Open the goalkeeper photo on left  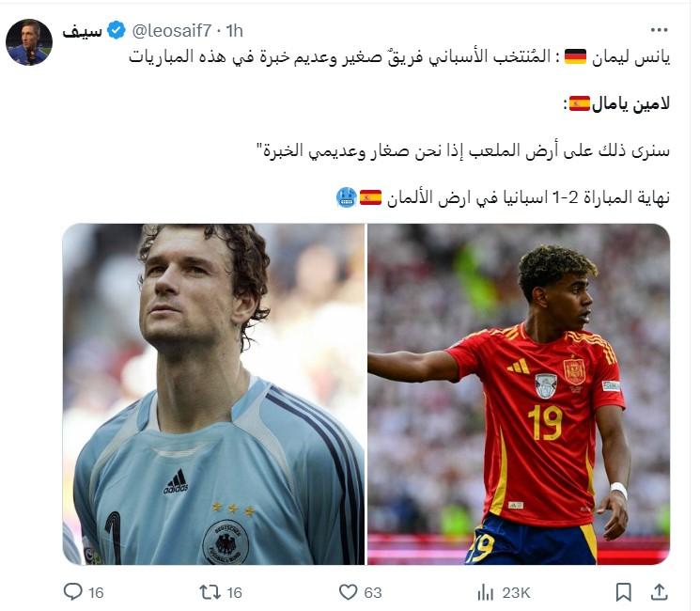click(213, 394)
